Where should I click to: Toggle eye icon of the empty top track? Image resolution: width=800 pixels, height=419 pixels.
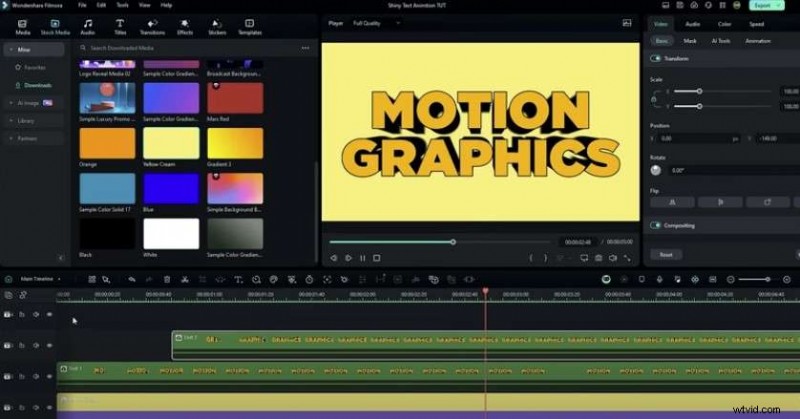pos(49,315)
